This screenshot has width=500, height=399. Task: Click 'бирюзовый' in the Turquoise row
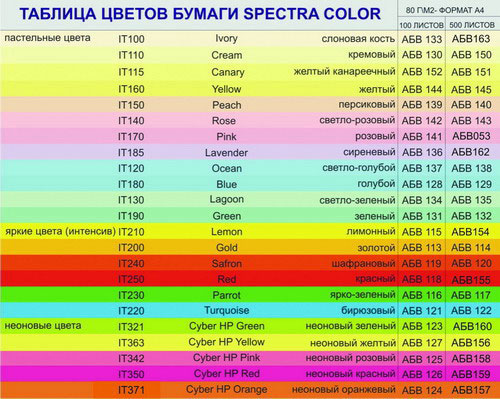(368, 310)
